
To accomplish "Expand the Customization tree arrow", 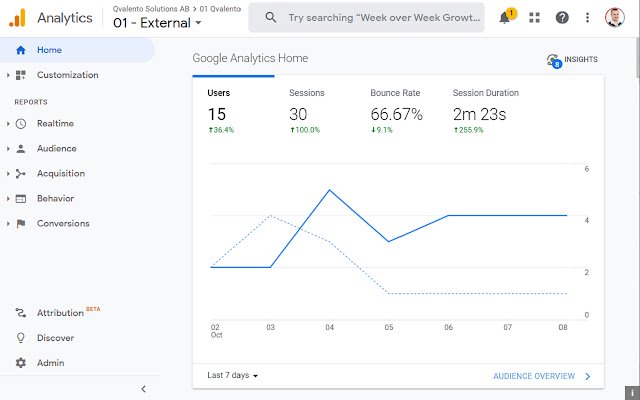I will coord(8,75).
